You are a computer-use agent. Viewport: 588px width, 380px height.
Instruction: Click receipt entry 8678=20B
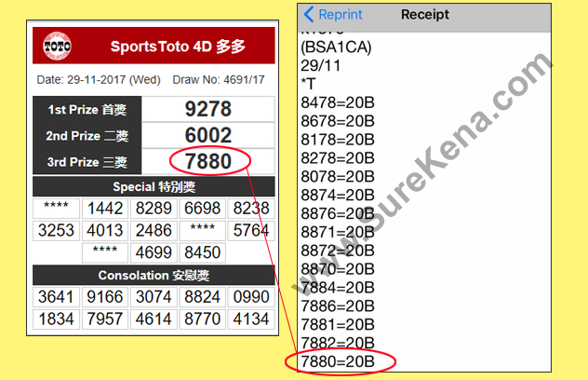point(338,121)
